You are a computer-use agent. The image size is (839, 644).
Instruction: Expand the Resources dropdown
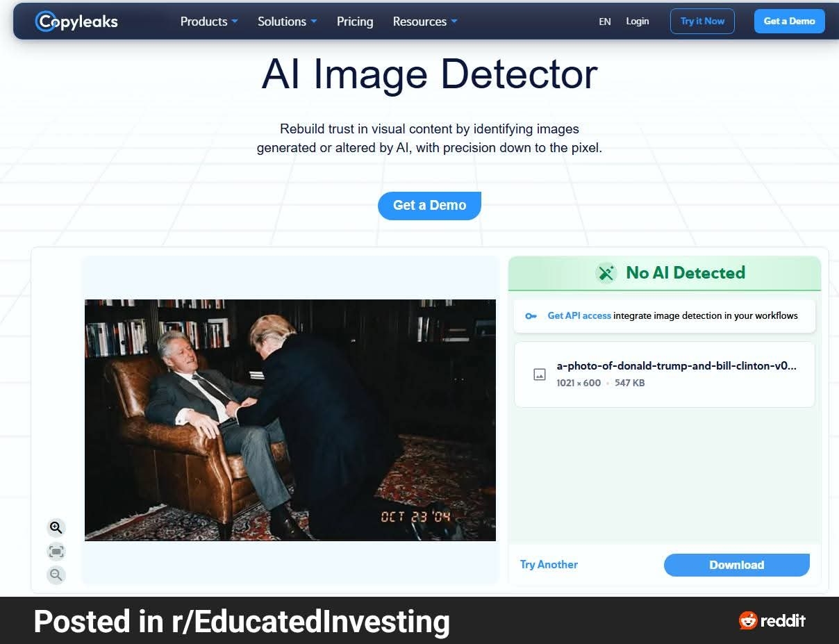(424, 22)
